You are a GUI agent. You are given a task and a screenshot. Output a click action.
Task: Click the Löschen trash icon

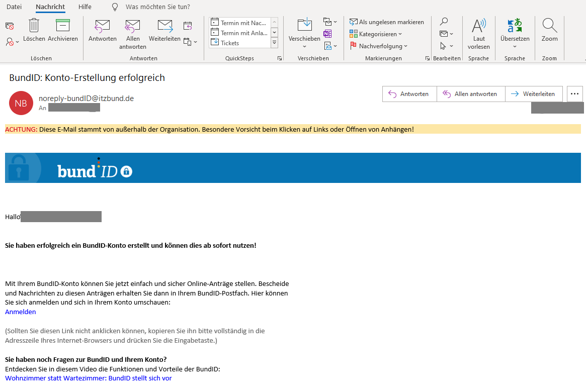pos(34,26)
